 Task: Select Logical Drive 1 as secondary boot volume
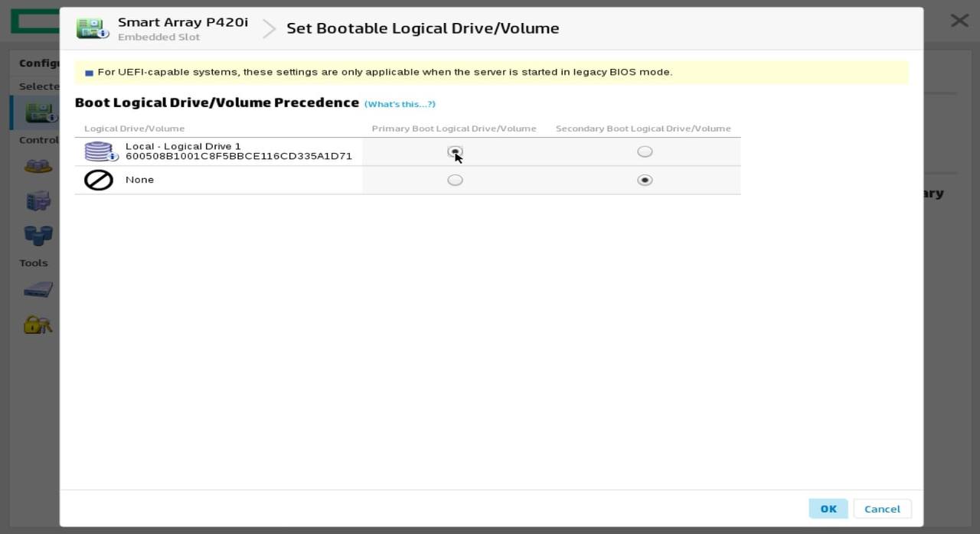click(645, 151)
